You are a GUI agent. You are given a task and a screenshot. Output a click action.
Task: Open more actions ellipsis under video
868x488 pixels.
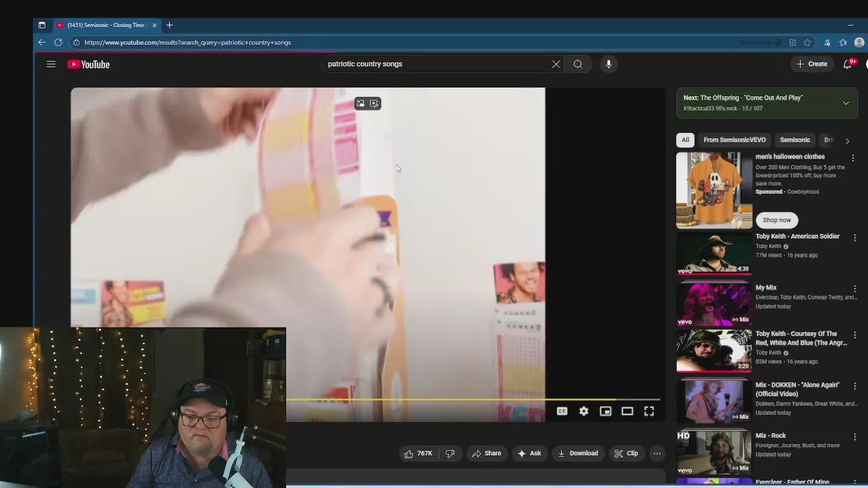coord(656,453)
